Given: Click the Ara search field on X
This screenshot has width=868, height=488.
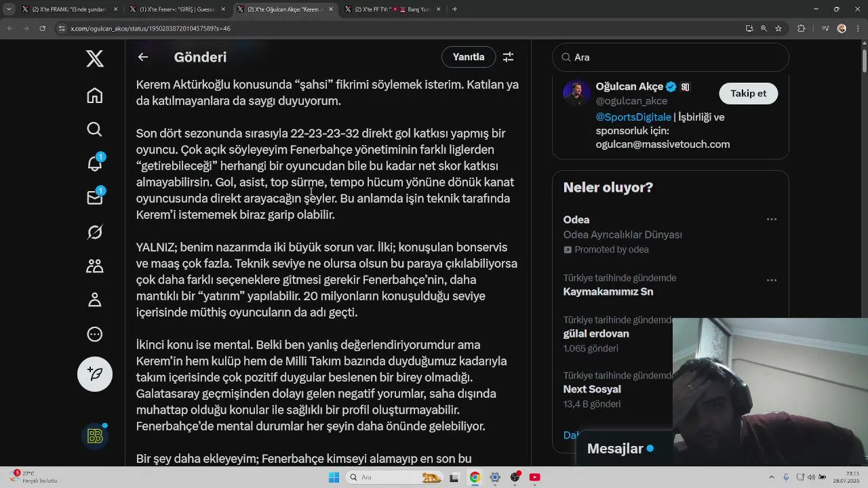Looking at the screenshot, I should coord(671,57).
